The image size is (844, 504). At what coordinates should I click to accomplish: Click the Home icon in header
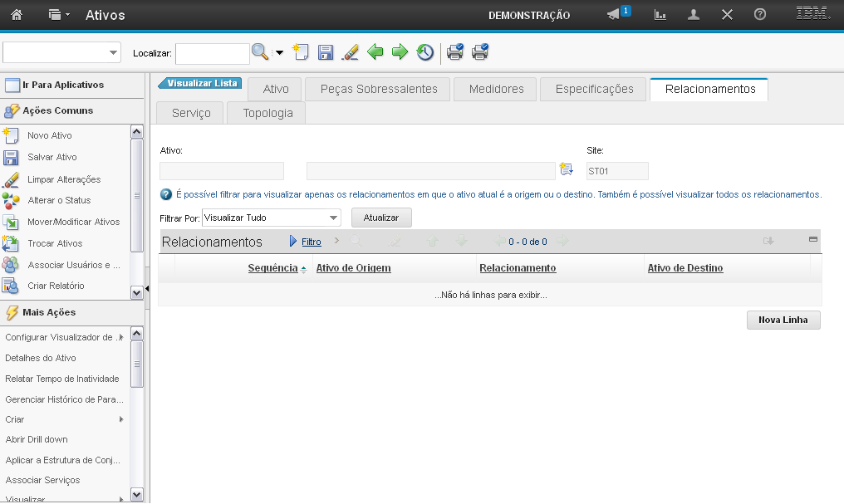click(17, 15)
